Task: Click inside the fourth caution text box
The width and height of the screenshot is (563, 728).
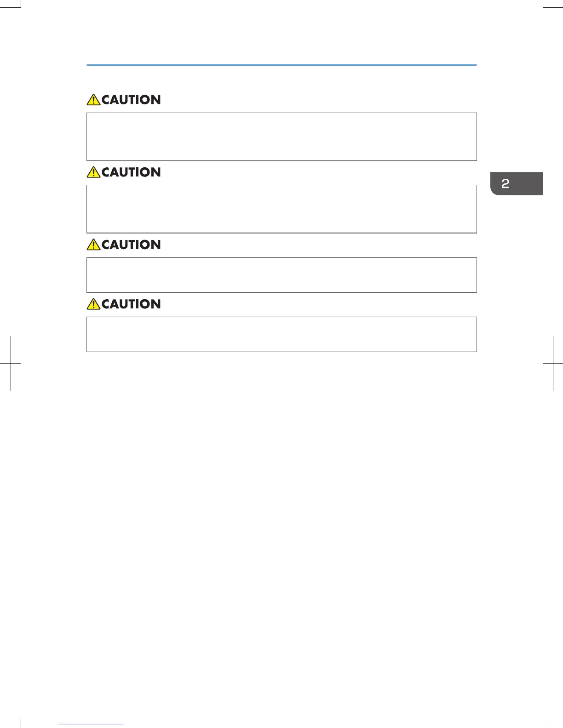Action: point(281,334)
